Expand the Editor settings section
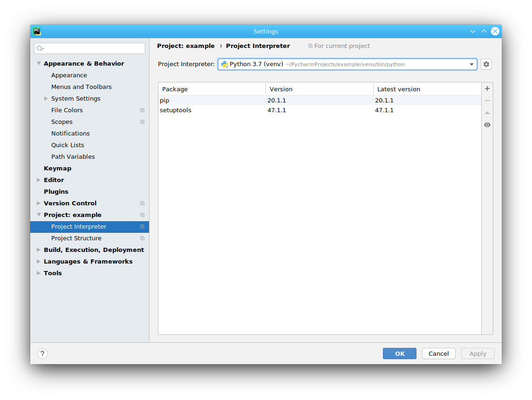This screenshot has height=400, width=532. 38,180
